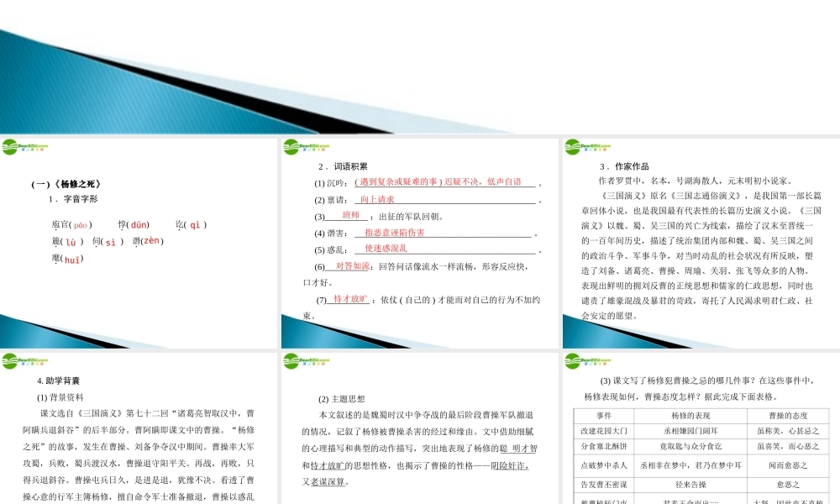The height and width of the screenshot is (504, 840).
Task: Click the red answer 班师
Action: tap(351, 215)
